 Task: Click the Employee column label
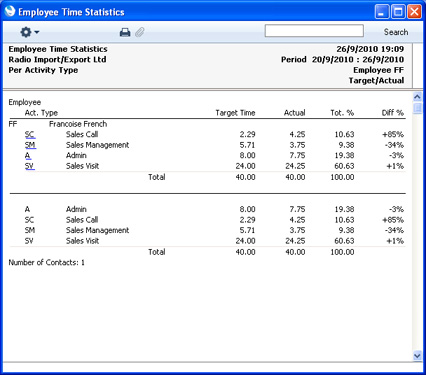(25, 102)
